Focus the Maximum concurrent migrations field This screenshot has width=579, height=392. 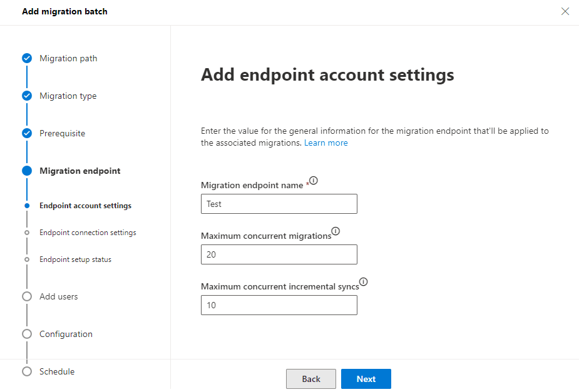pyautogui.click(x=279, y=254)
